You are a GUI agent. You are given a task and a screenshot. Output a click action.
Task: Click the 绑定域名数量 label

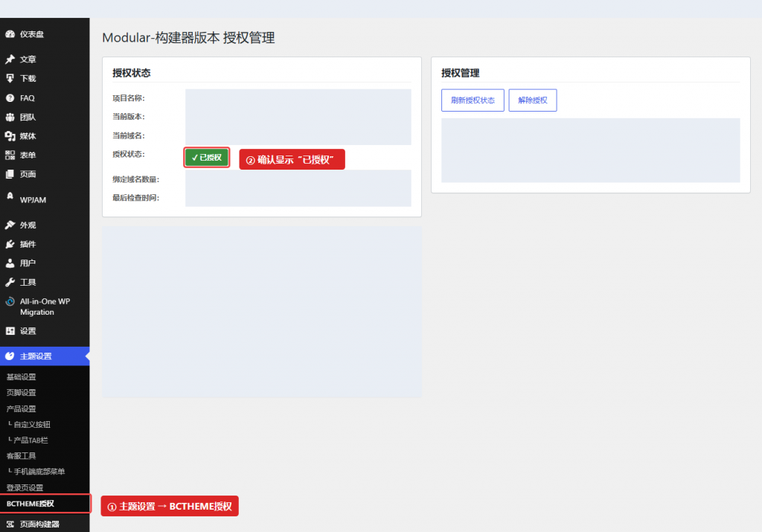point(136,179)
